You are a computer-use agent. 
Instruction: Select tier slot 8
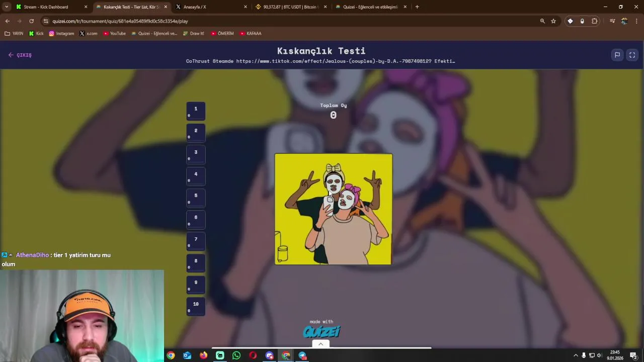pos(196,263)
